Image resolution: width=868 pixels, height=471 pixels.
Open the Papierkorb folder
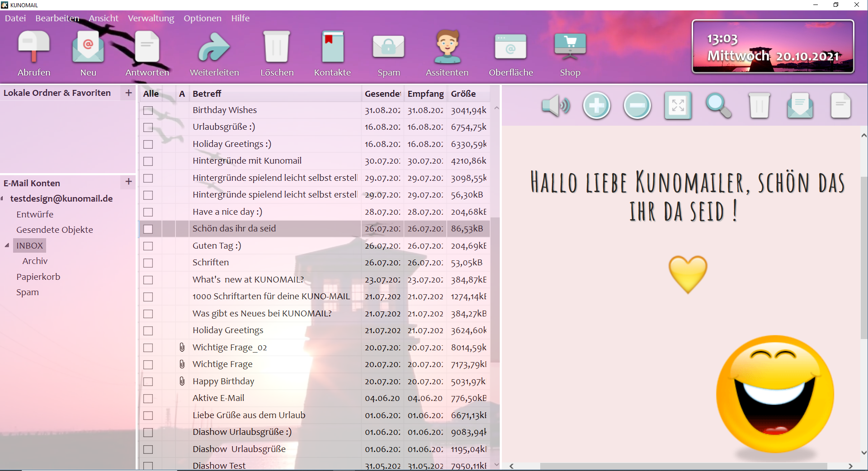[38, 277]
